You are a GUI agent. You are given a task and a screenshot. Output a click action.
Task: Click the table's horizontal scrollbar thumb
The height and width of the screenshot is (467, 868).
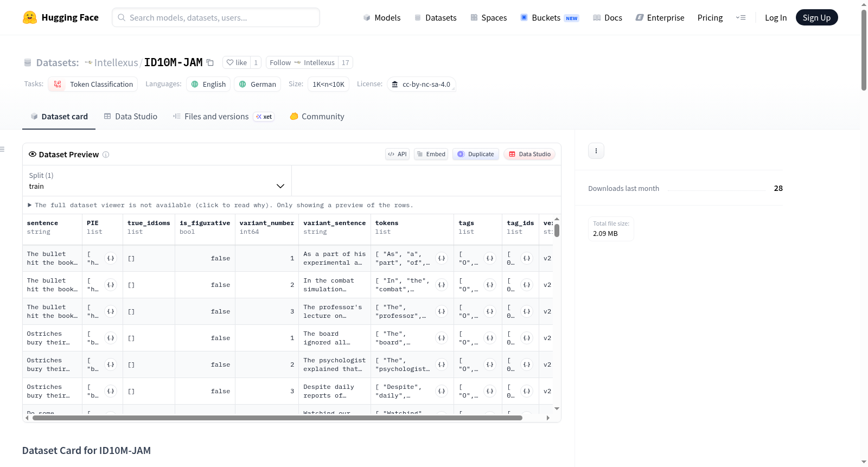pos(277,418)
